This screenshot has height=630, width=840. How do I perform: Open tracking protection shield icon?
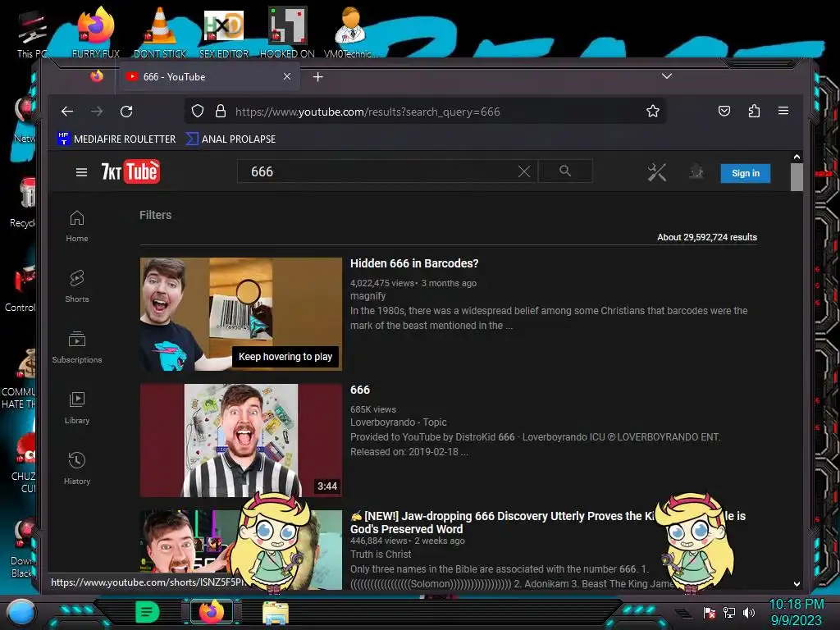(198, 111)
